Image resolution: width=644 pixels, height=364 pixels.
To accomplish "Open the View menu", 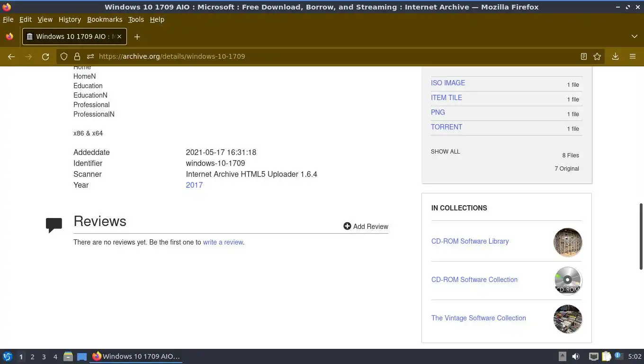I will (x=45, y=19).
